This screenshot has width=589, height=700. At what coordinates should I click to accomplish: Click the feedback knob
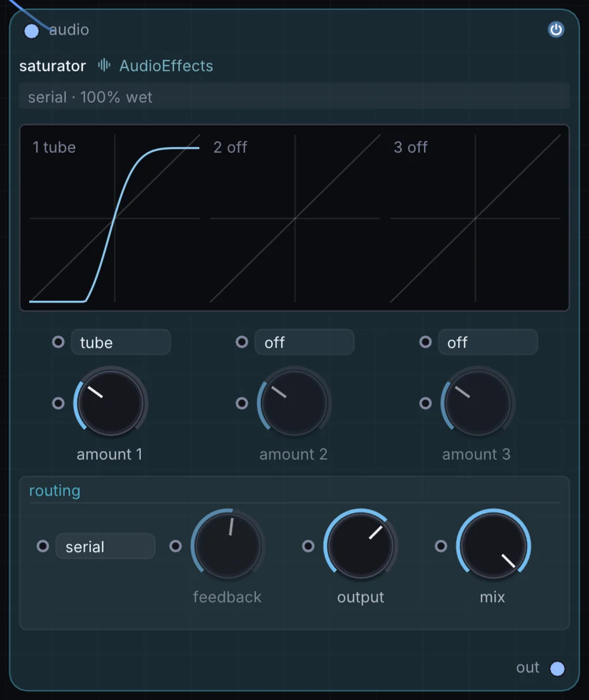228,545
